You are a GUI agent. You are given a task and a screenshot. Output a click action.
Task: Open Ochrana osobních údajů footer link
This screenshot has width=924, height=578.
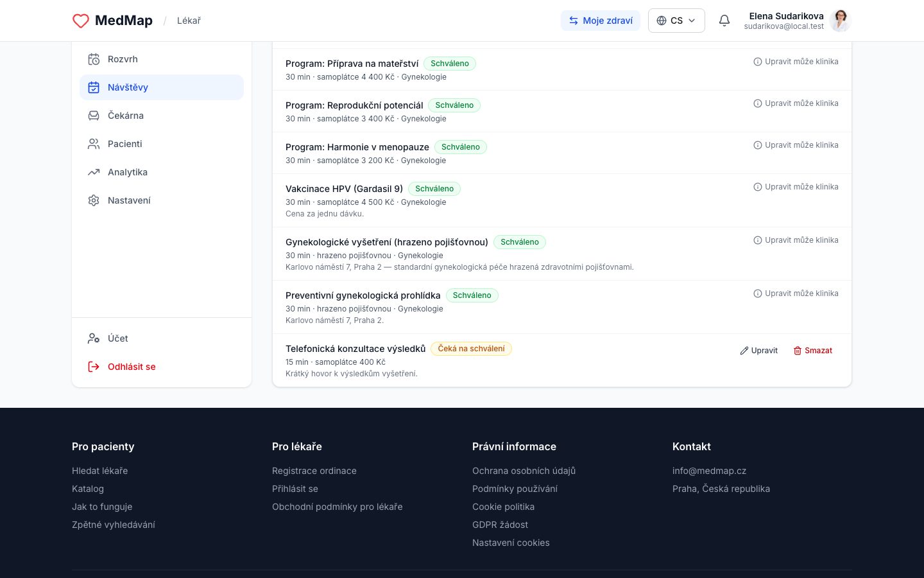(524, 471)
